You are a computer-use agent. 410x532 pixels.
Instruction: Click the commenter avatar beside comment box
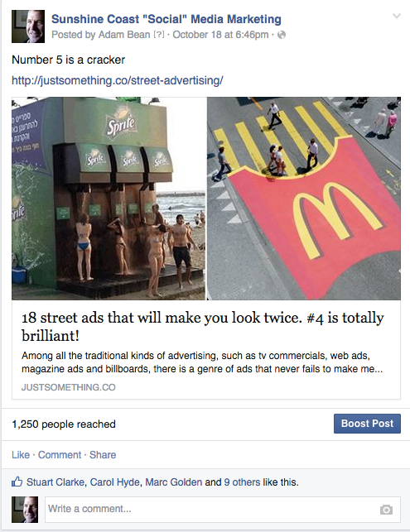[x=25, y=510]
